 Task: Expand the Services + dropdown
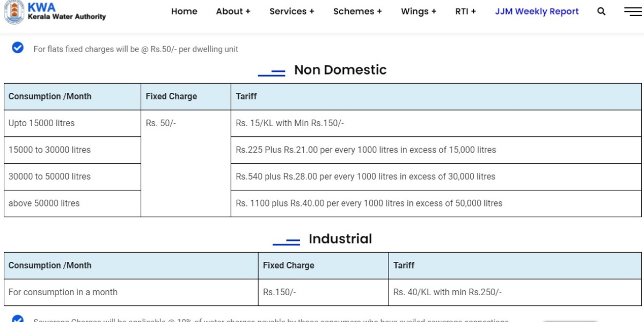291,11
